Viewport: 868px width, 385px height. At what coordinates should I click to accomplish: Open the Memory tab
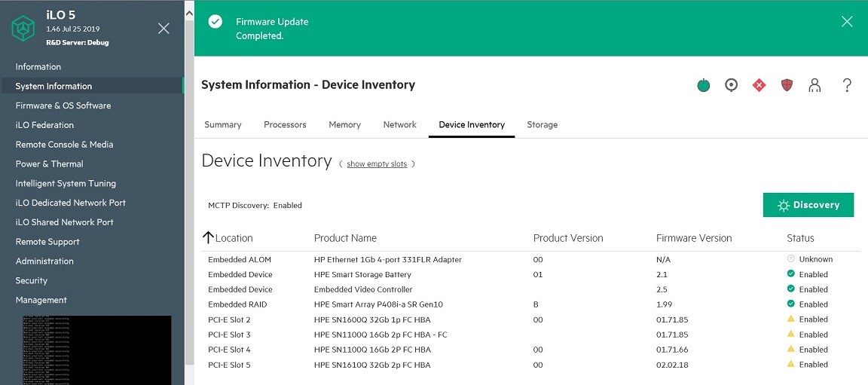click(x=344, y=124)
